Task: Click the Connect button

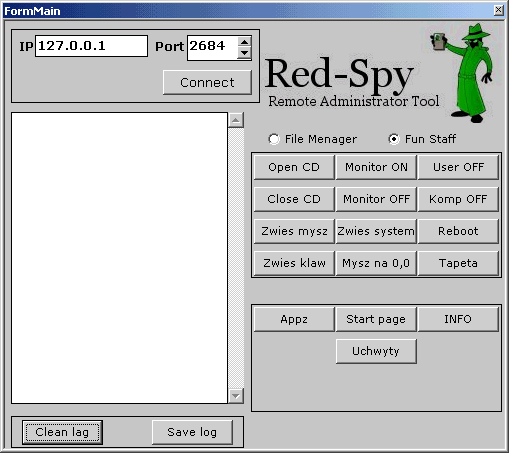Action: pyautogui.click(x=207, y=82)
